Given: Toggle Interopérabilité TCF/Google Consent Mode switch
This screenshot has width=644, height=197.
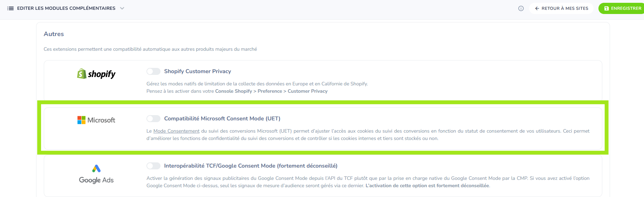Looking at the screenshot, I should 153,166.
